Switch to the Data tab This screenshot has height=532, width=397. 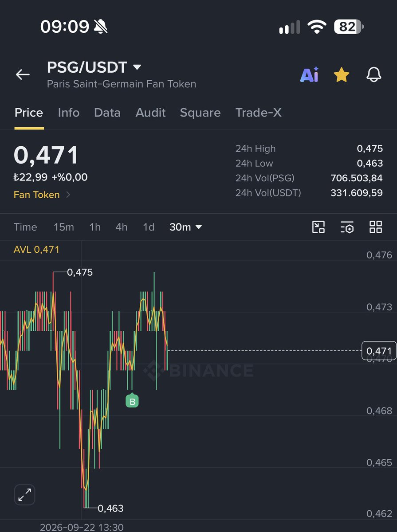pyautogui.click(x=107, y=113)
